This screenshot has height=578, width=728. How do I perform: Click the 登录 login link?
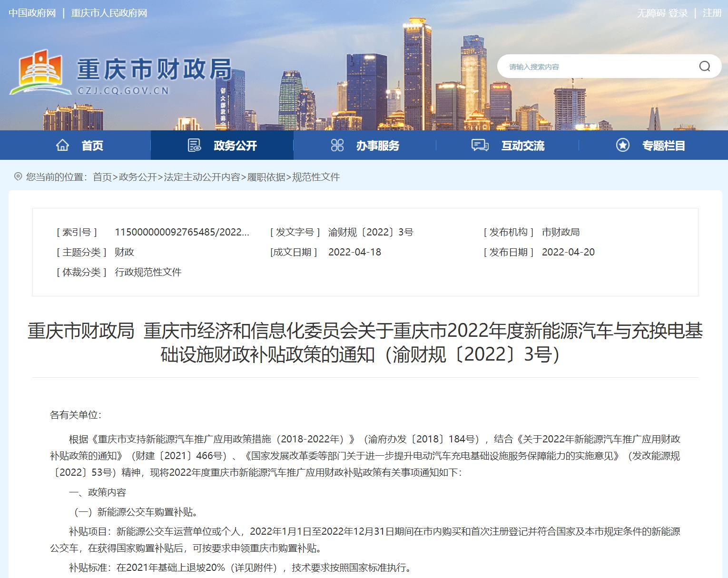(678, 13)
